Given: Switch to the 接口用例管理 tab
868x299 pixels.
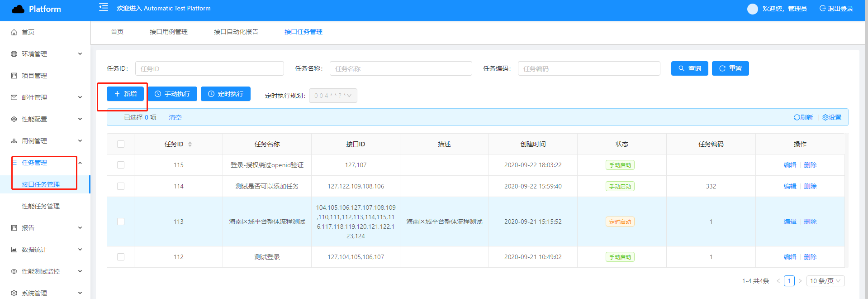Looking at the screenshot, I should tap(169, 32).
